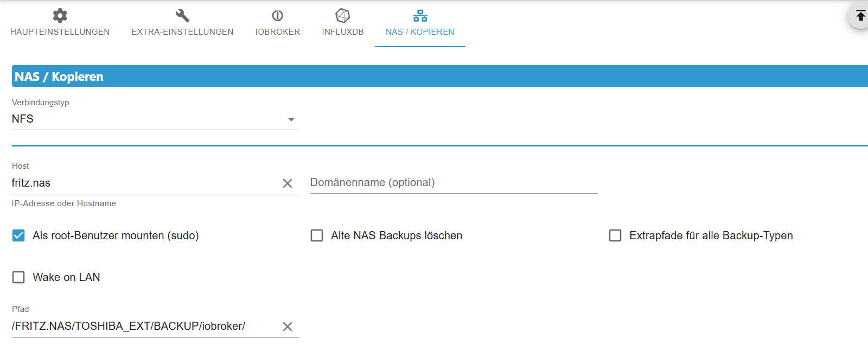The image size is (868, 351).
Task: Click the Domänenname (optional) field
Action: point(454,183)
